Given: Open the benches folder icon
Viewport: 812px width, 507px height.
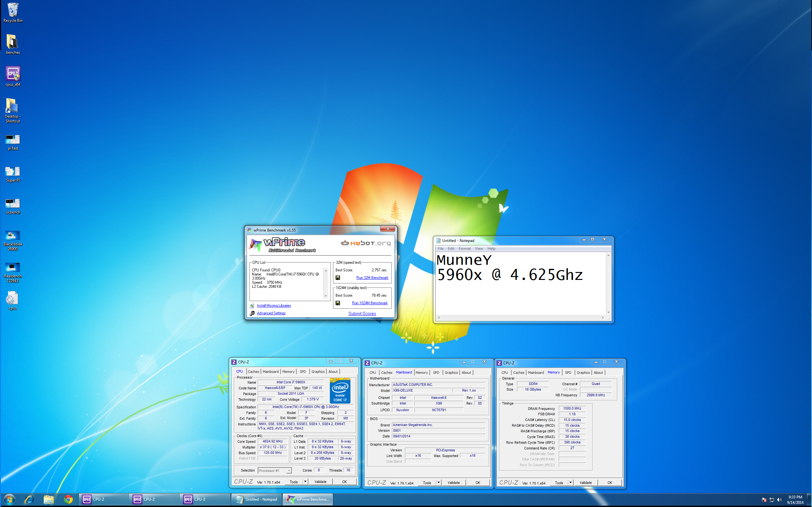Looking at the screenshot, I should [x=13, y=44].
